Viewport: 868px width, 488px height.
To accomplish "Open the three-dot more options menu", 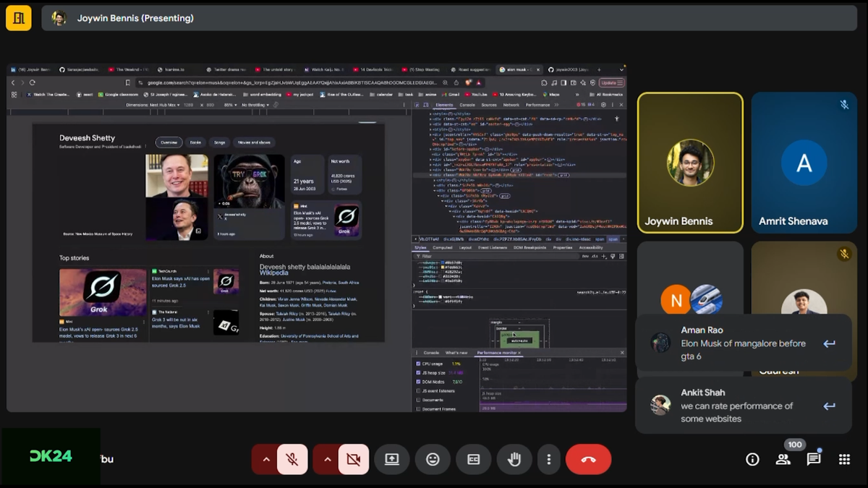I will tap(549, 459).
